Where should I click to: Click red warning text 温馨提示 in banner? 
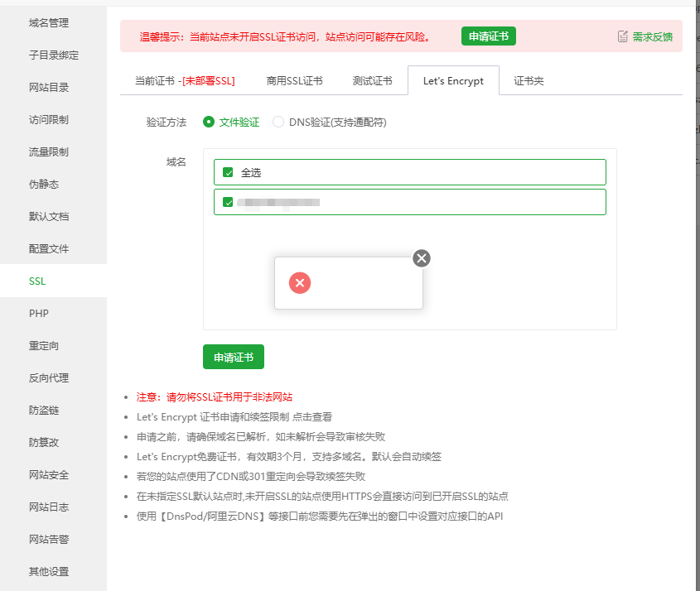point(286,36)
